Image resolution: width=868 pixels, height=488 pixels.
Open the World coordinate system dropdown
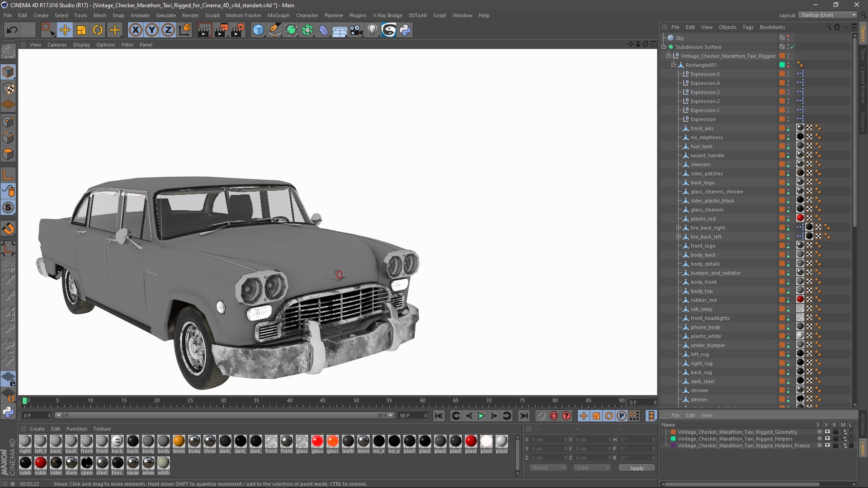(x=548, y=468)
